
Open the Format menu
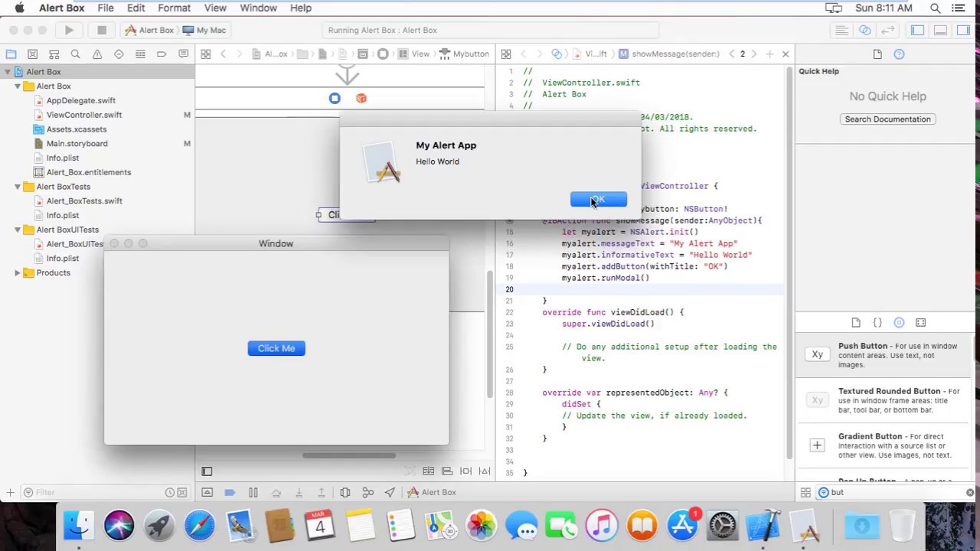173,8
